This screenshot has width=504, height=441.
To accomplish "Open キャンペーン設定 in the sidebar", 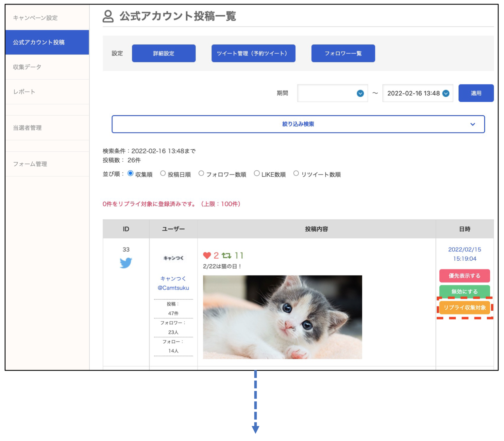I will (x=47, y=18).
